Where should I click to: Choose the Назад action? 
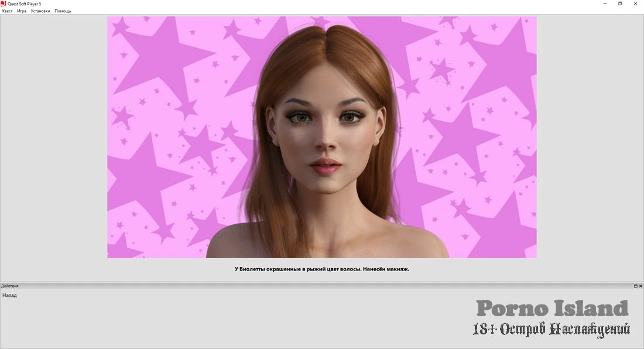(9, 295)
